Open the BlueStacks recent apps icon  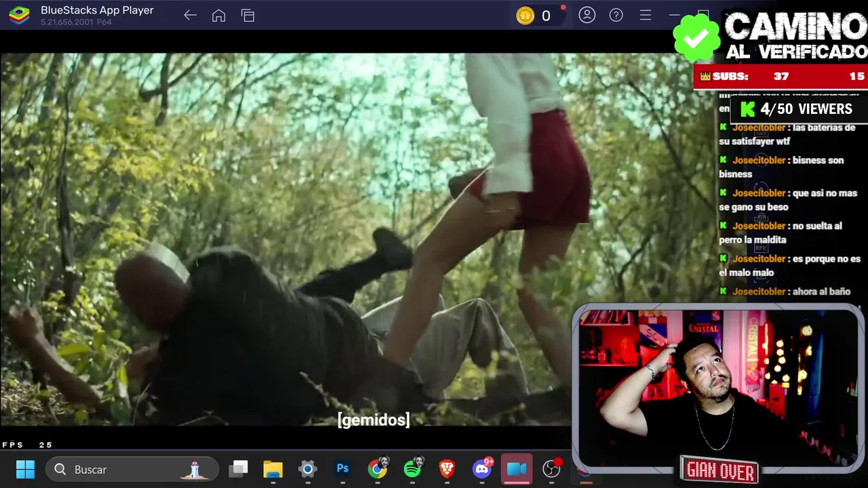(x=248, y=16)
